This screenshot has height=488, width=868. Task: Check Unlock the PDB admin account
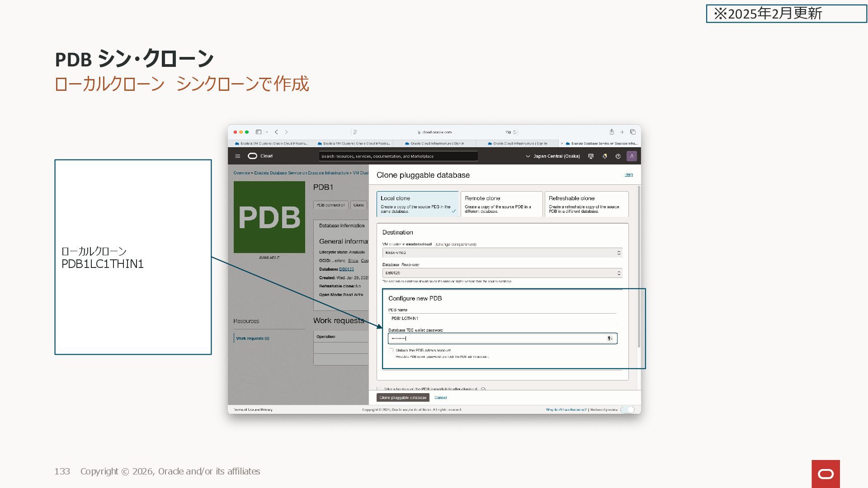tap(391, 350)
